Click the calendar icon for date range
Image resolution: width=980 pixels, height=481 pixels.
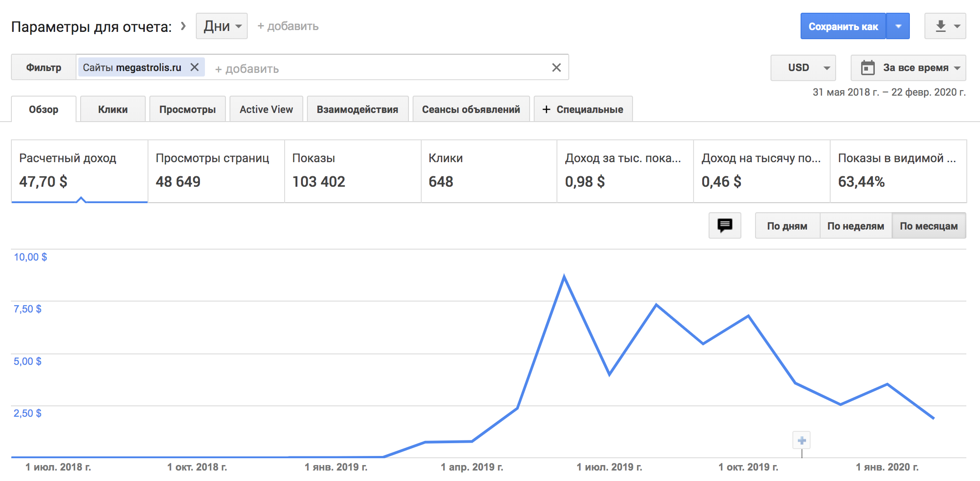pos(868,68)
